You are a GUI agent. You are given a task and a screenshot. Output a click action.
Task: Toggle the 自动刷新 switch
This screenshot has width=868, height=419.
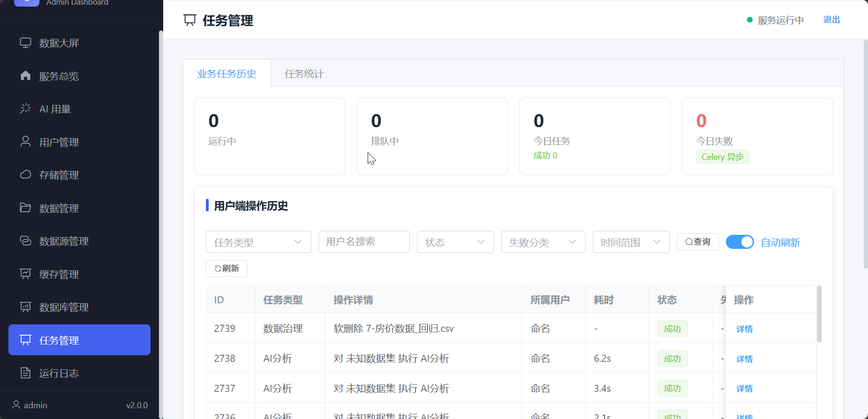(x=740, y=242)
